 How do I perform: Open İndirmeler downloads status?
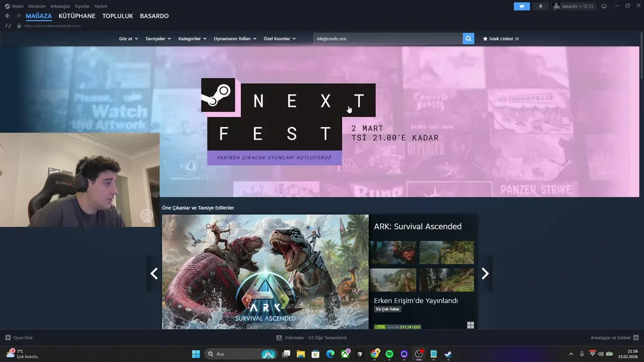[x=311, y=338]
